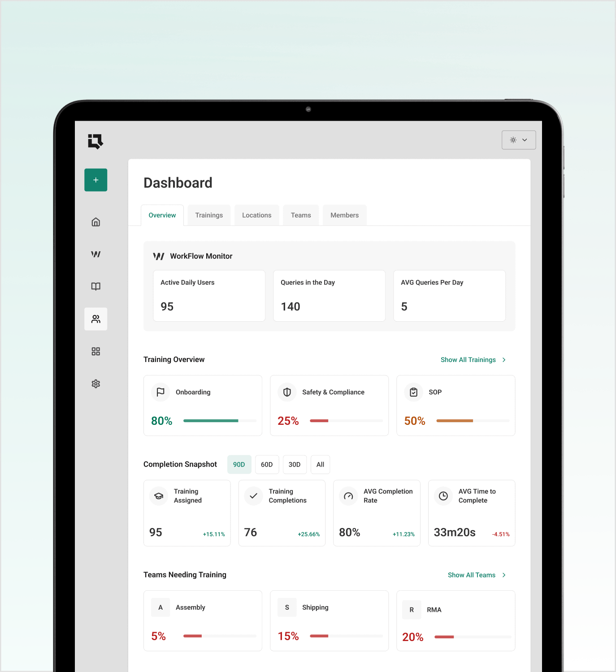
Task: Open the grid apps sidebar icon
Action: pos(95,351)
